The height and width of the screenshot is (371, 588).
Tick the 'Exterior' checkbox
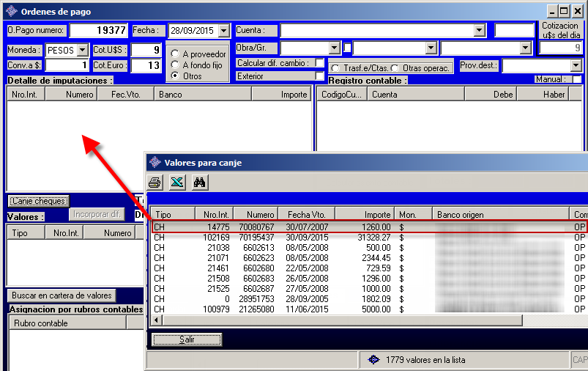[319, 76]
